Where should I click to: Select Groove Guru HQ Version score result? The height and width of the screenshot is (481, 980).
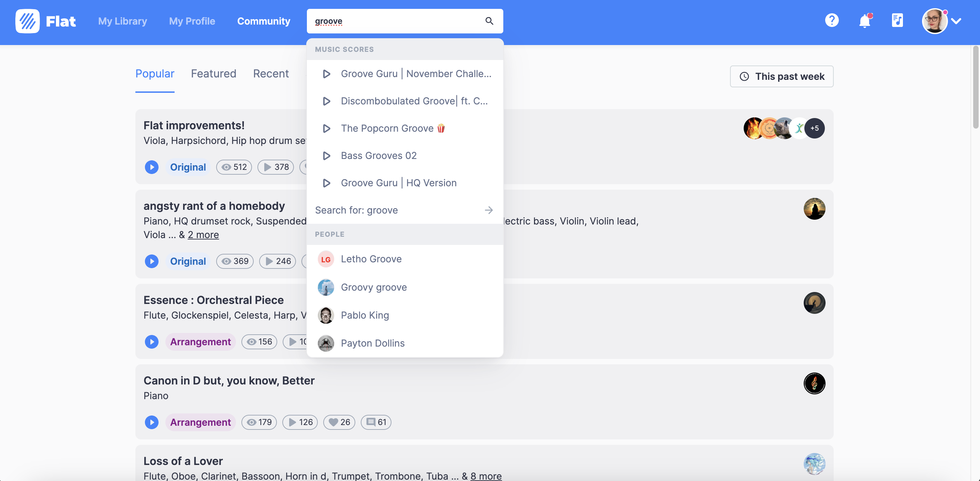pos(399,183)
